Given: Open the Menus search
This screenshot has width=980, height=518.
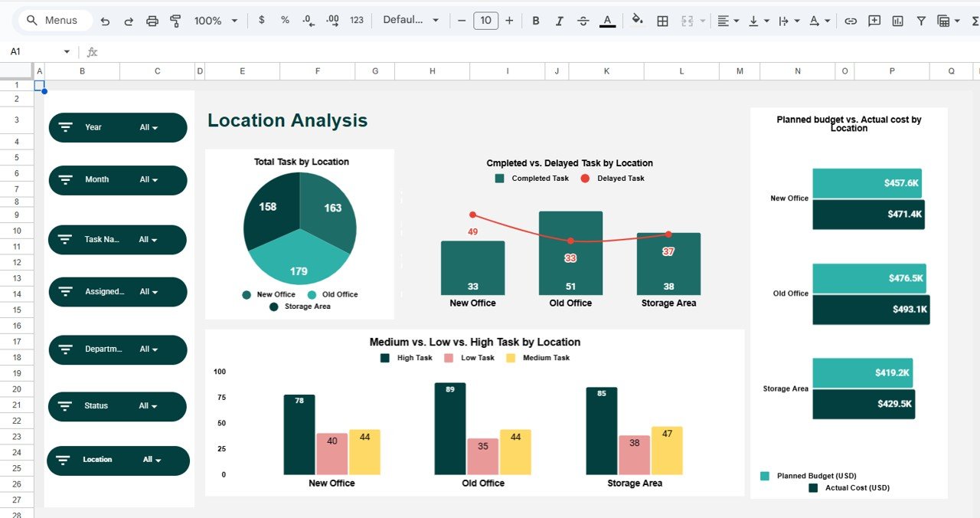Looking at the screenshot, I should [54, 20].
